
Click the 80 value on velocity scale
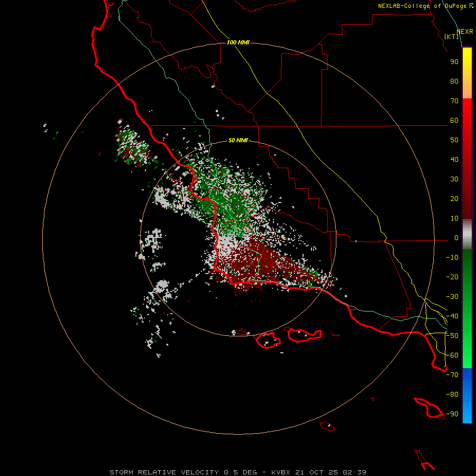454,81
